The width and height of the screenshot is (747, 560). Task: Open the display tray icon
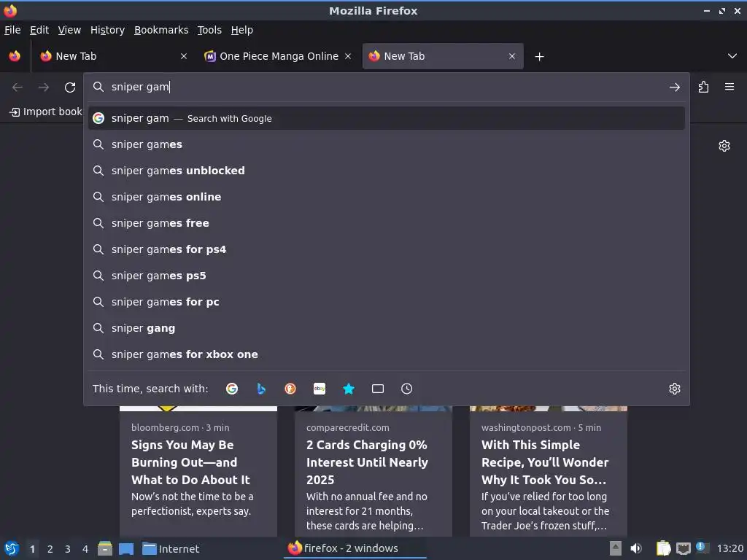[x=684, y=548]
